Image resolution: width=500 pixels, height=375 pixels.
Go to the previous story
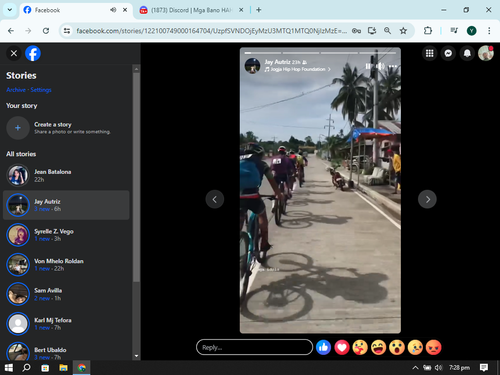215,199
